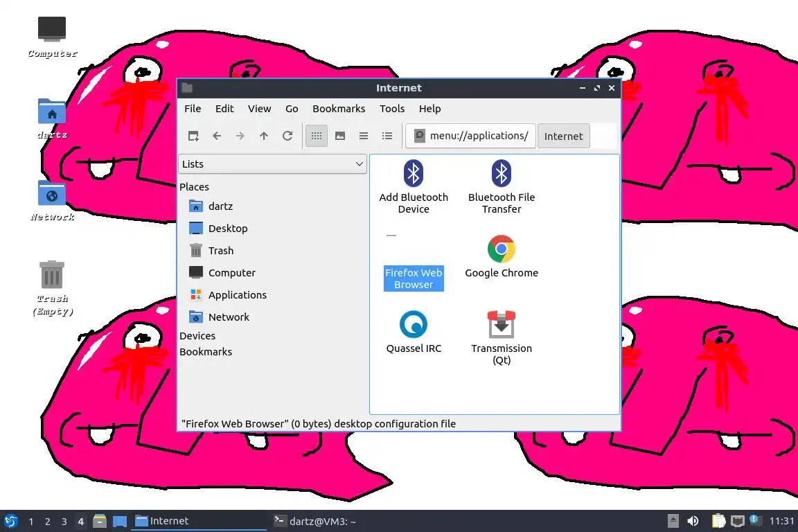The width and height of the screenshot is (798, 532).
Task: Select the Computer desktop icon
Action: pyautogui.click(x=52, y=37)
